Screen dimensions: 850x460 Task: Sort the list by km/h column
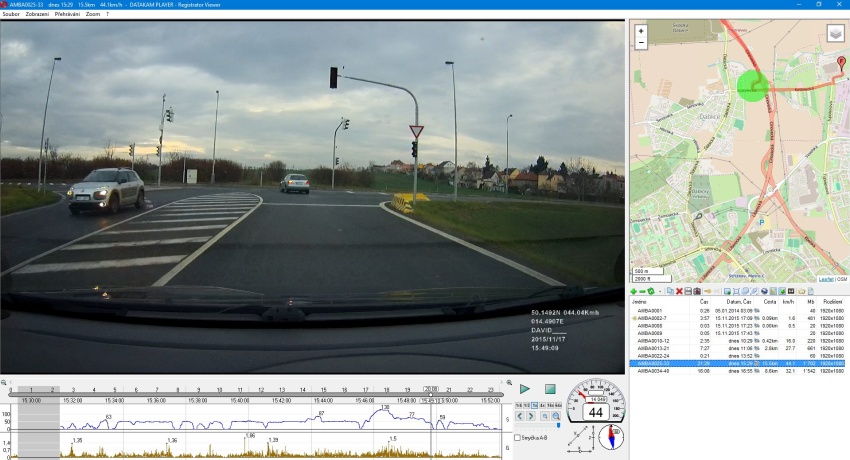[x=788, y=302]
